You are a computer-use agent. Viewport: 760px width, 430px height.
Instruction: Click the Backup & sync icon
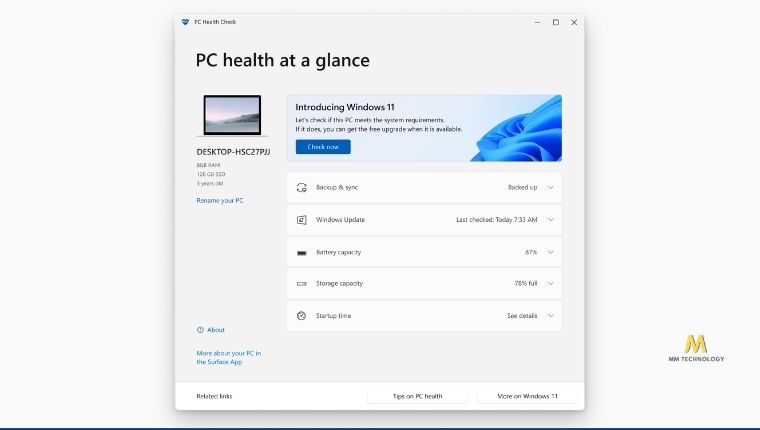coord(301,188)
